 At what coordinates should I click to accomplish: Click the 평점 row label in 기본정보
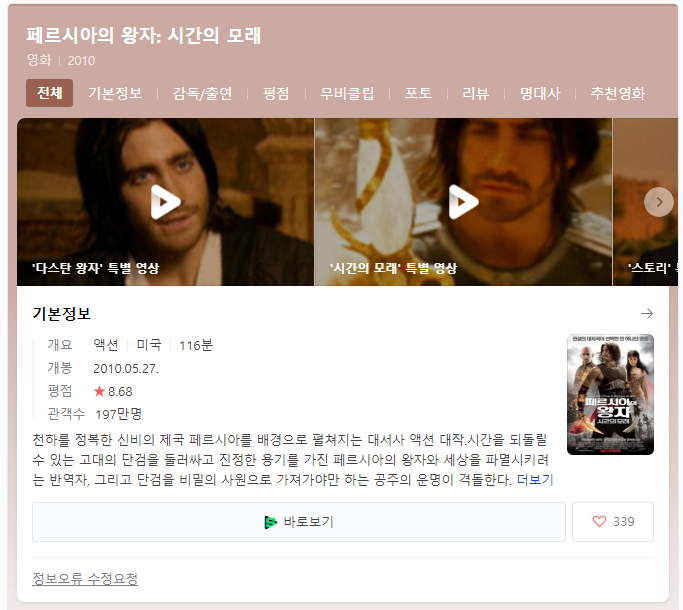(x=60, y=391)
